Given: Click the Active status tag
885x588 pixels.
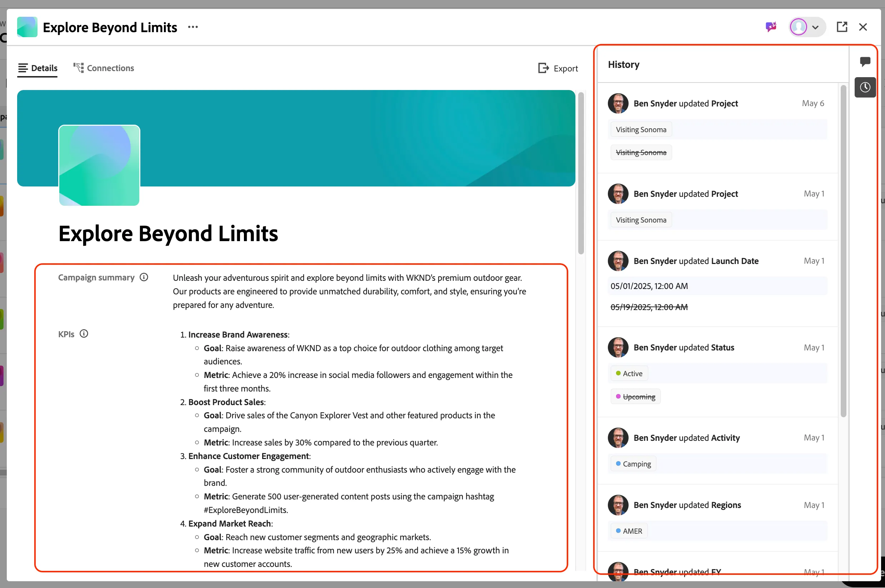Looking at the screenshot, I should click(629, 374).
